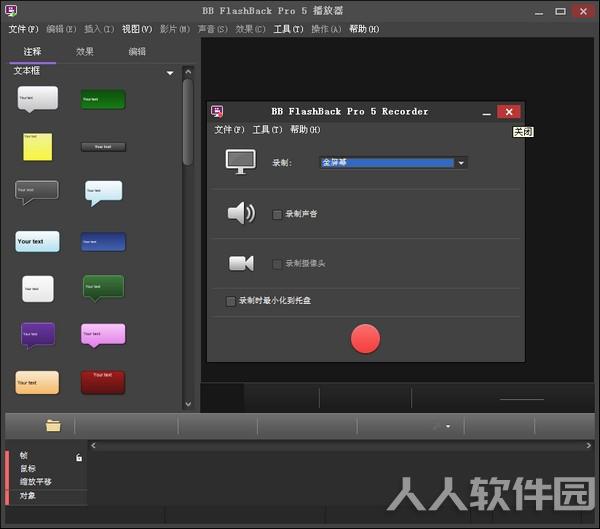This screenshot has width=600, height=529.
Task: Select the orange gradient text box
Action: (x=37, y=382)
